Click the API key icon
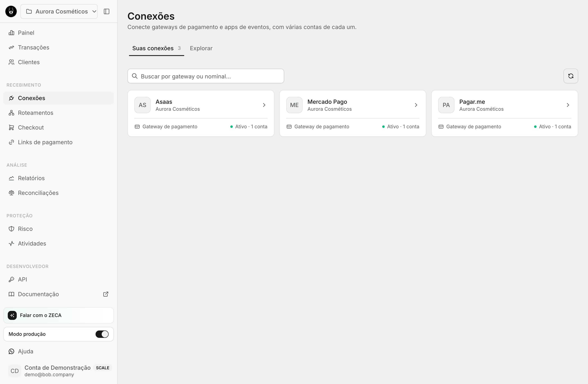 (x=11, y=279)
